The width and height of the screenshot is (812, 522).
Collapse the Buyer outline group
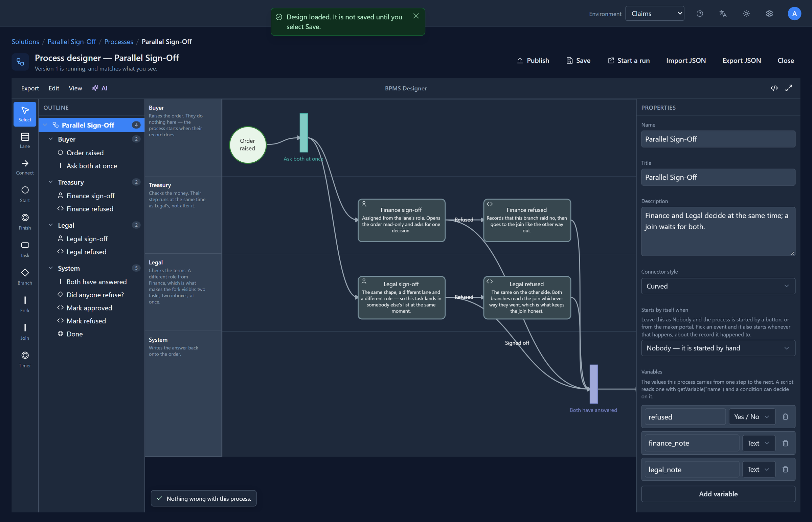click(51, 139)
